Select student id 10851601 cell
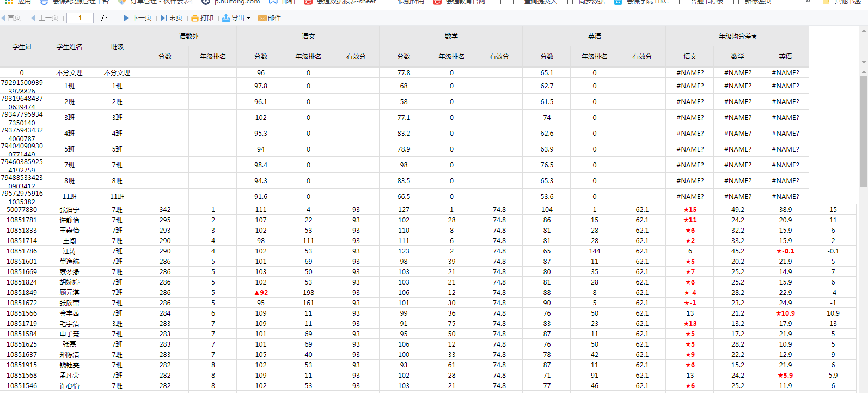Image resolution: width=868 pixels, height=393 pixels. tap(22, 262)
